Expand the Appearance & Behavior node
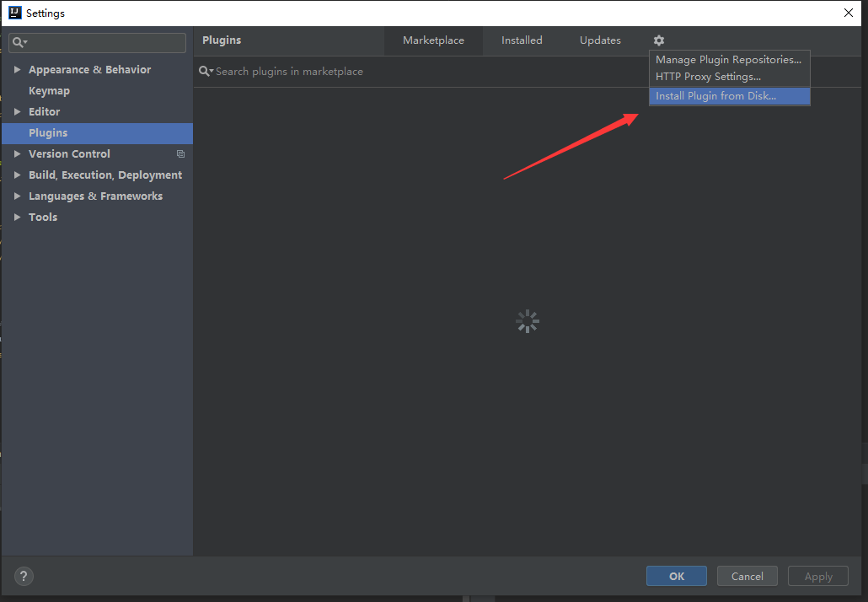Viewport: 868px width, 602px height. point(17,69)
